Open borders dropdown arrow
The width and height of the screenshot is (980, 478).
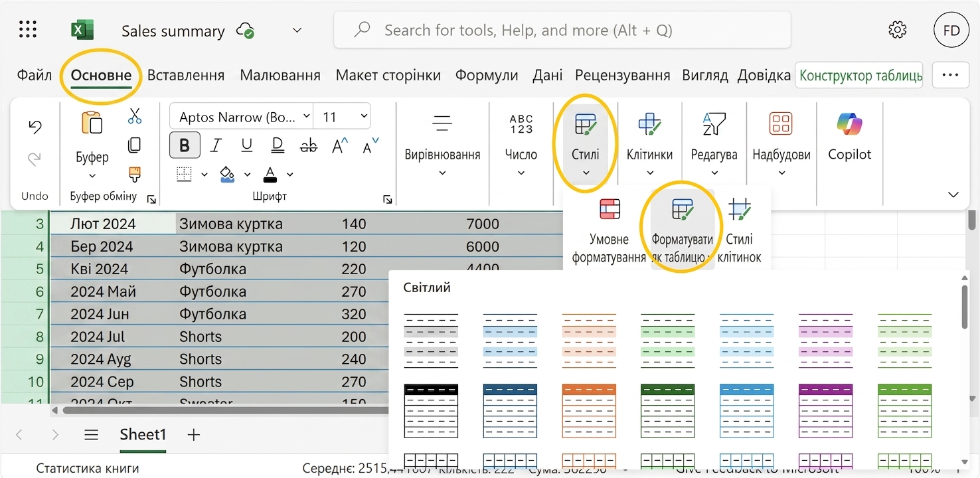(204, 175)
